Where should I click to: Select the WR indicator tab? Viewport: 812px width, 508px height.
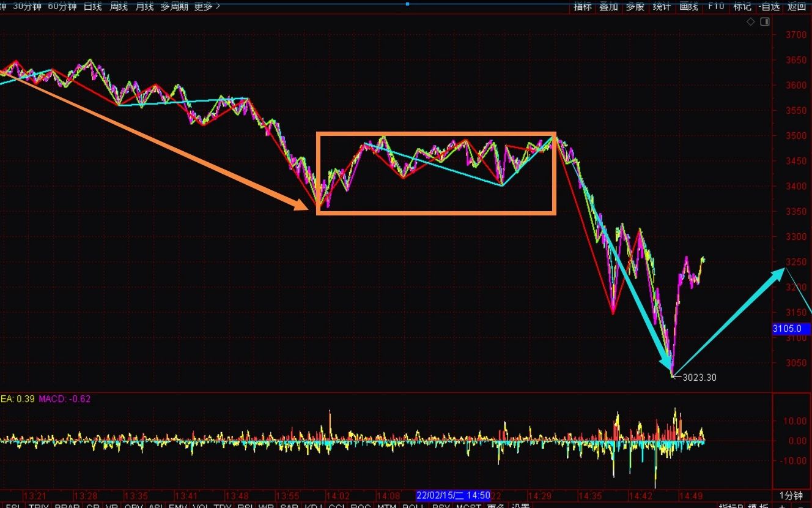[267, 506]
